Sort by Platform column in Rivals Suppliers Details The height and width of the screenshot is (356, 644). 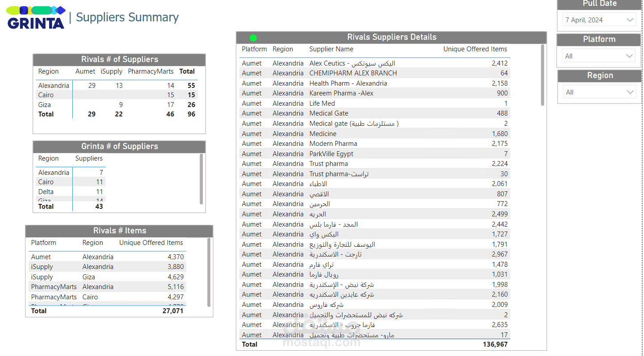coord(254,49)
